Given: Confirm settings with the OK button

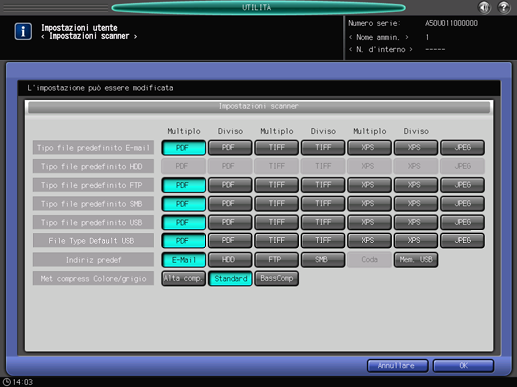Looking at the screenshot, I should (463, 366).
